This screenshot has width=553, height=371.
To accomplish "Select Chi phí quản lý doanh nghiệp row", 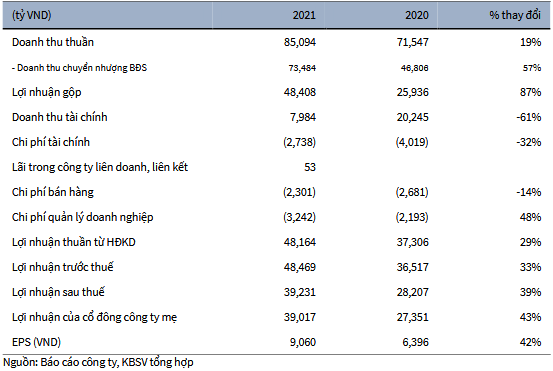I will (276, 217).
